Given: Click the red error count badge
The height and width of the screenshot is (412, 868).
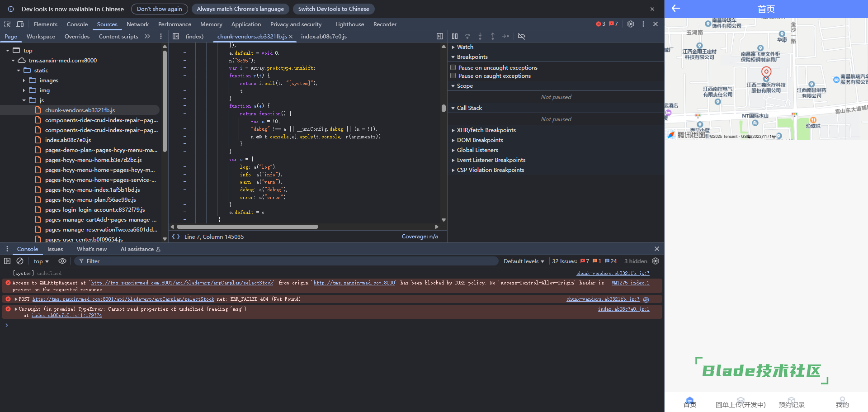Looking at the screenshot, I should click(x=600, y=24).
